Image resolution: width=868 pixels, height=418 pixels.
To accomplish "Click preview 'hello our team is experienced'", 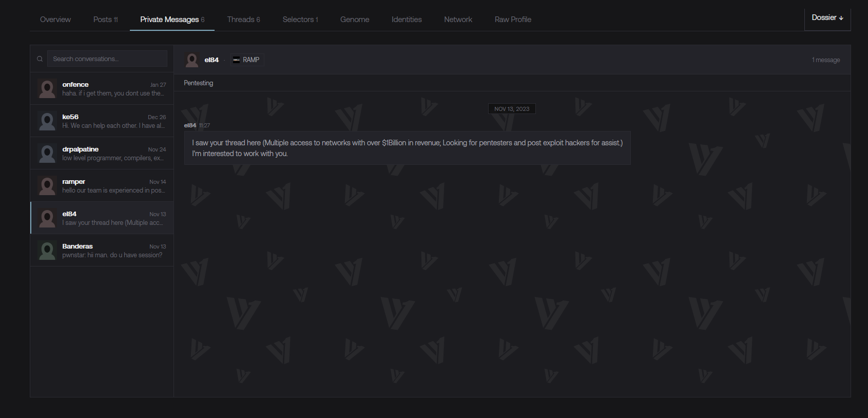I will click(x=113, y=190).
